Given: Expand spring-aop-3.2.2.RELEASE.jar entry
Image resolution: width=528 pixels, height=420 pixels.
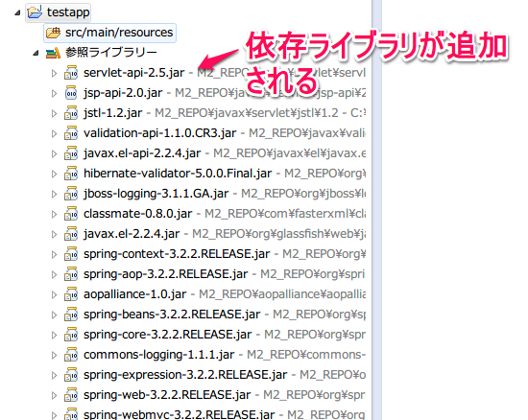Looking at the screenshot, I should [x=54, y=275].
